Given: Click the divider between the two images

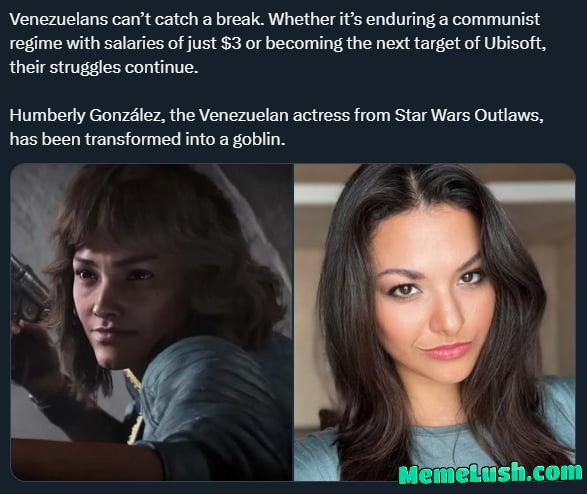Looking at the screenshot, I should point(293,322).
